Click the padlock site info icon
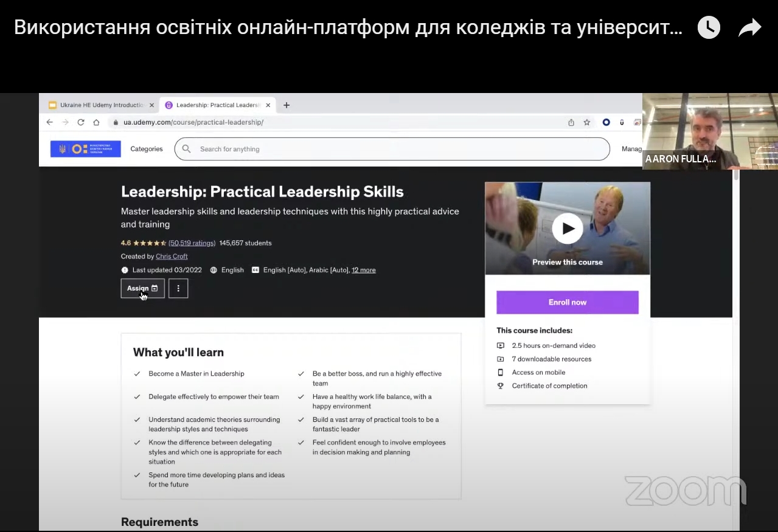The width and height of the screenshot is (778, 532). (x=115, y=122)
